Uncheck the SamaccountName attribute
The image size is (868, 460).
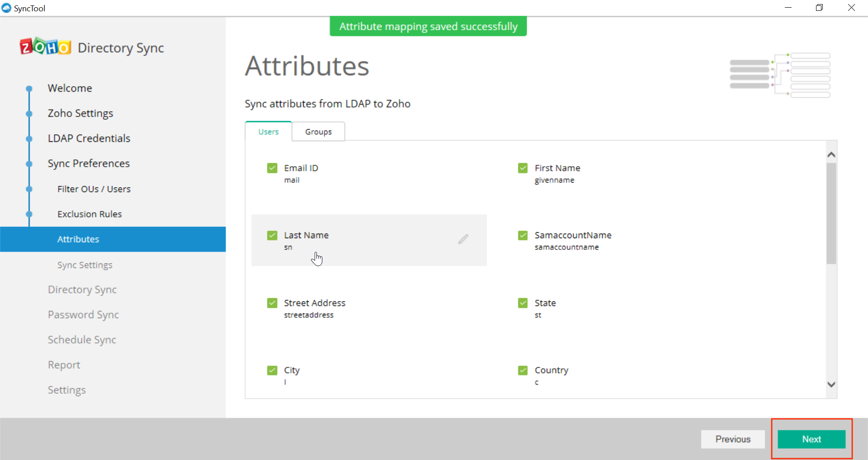[523, 235]
